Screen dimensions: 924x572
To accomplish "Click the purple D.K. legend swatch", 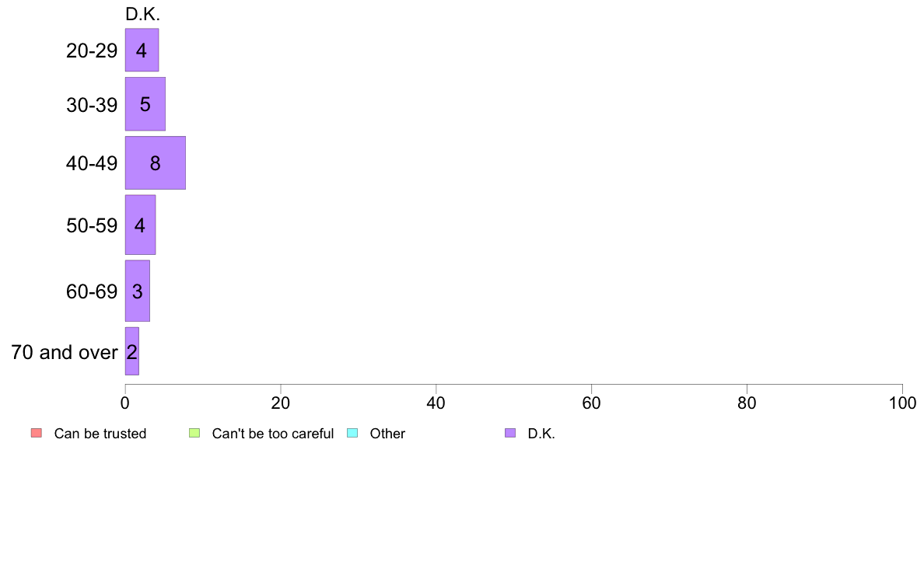I will [x=510, y=433].
